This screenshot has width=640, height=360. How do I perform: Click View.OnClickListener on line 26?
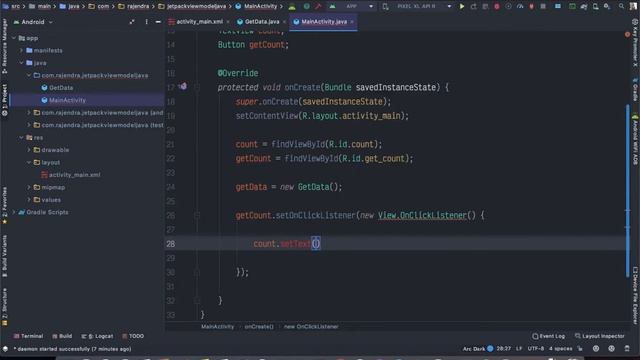pyautogui.click(x=422, y=215)
